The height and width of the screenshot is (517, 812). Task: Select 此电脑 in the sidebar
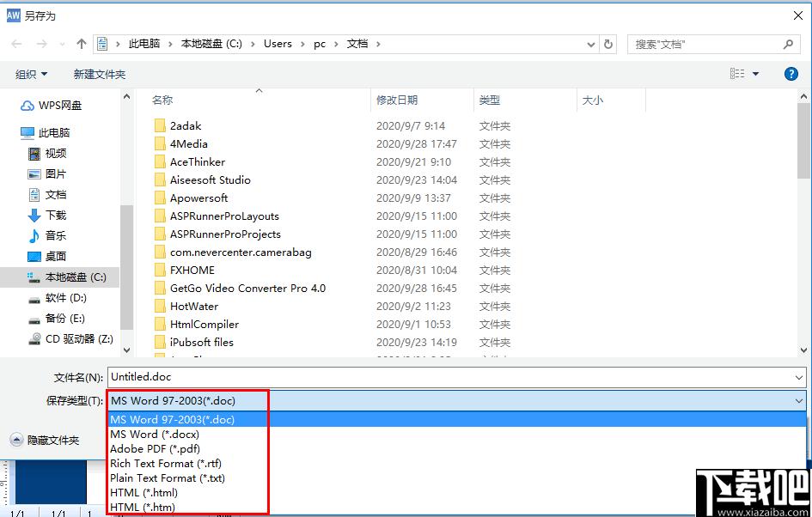(45, 133)
